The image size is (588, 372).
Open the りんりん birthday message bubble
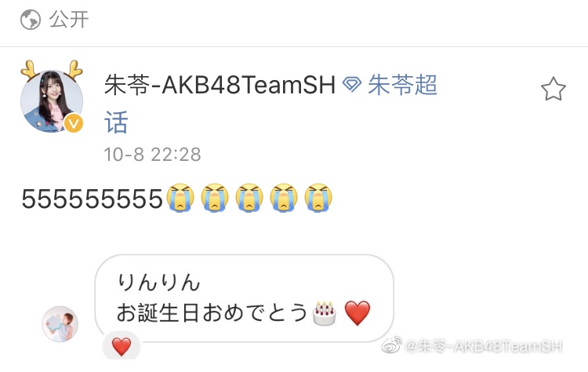[x=244, y=298]
